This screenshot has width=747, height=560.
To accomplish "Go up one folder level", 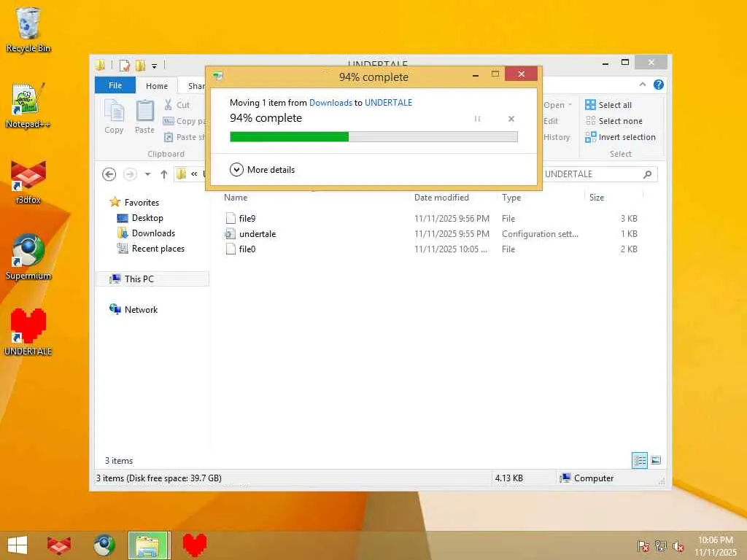I will click(164, 174).
